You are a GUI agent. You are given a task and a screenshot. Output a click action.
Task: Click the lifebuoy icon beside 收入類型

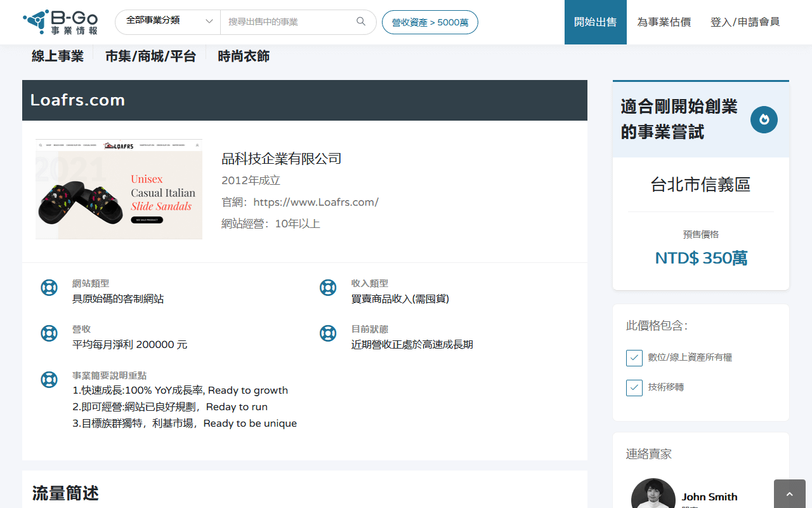pyautogui.click(x=328, y=288)
